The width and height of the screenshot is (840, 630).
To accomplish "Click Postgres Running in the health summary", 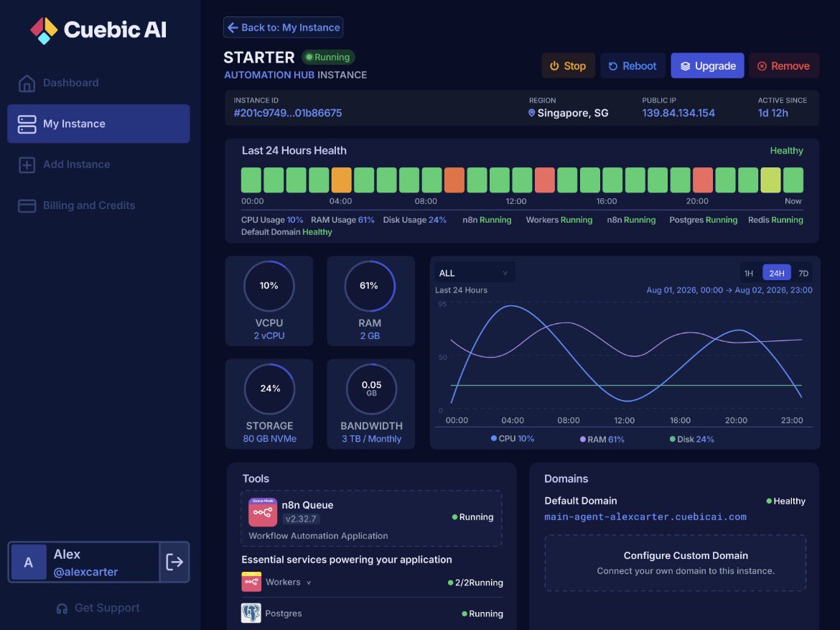I will (x=703, y=220).
